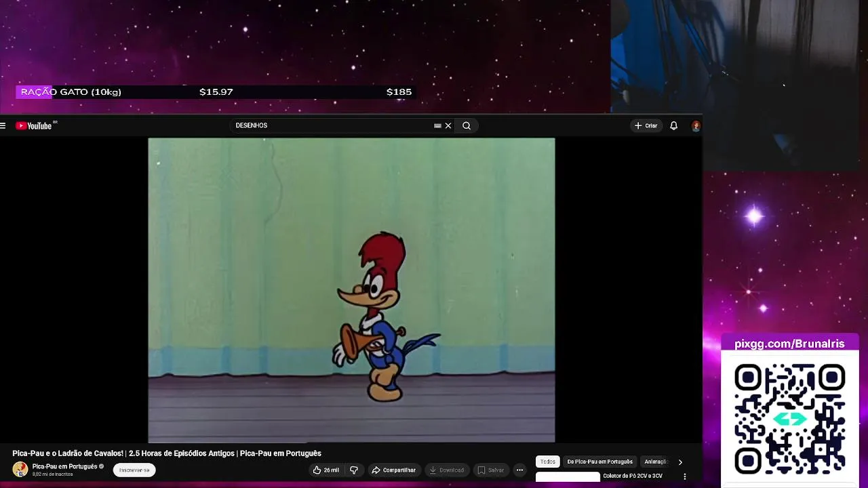Click the $185 goal target value
868x488 pixels.
pyautogui.click(x=399, y=92)
